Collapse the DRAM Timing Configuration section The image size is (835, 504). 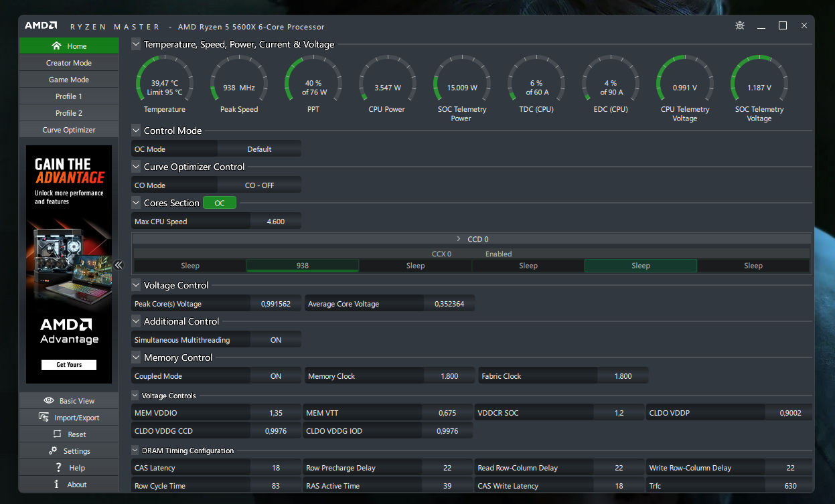coord(136,450)
